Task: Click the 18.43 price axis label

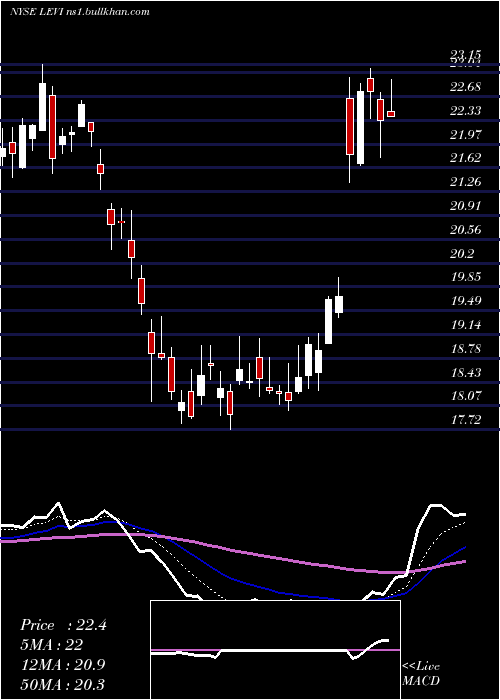Action: point(466,372)
